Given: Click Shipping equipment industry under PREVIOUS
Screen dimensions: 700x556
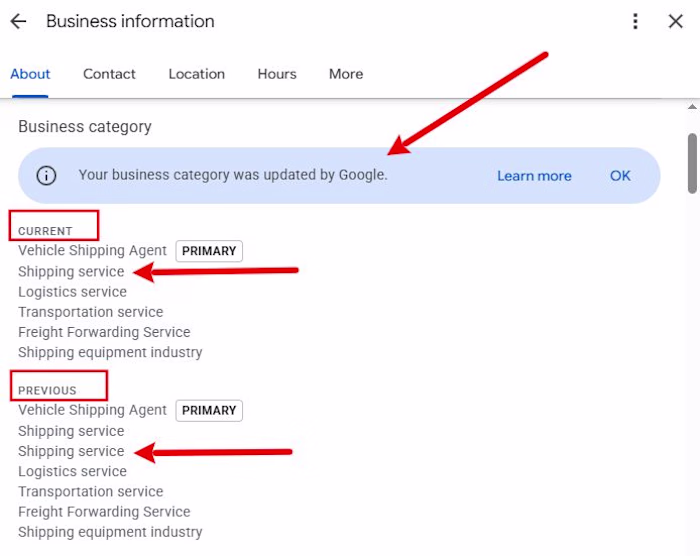Looking at the screenshot, I should (110, 532).
